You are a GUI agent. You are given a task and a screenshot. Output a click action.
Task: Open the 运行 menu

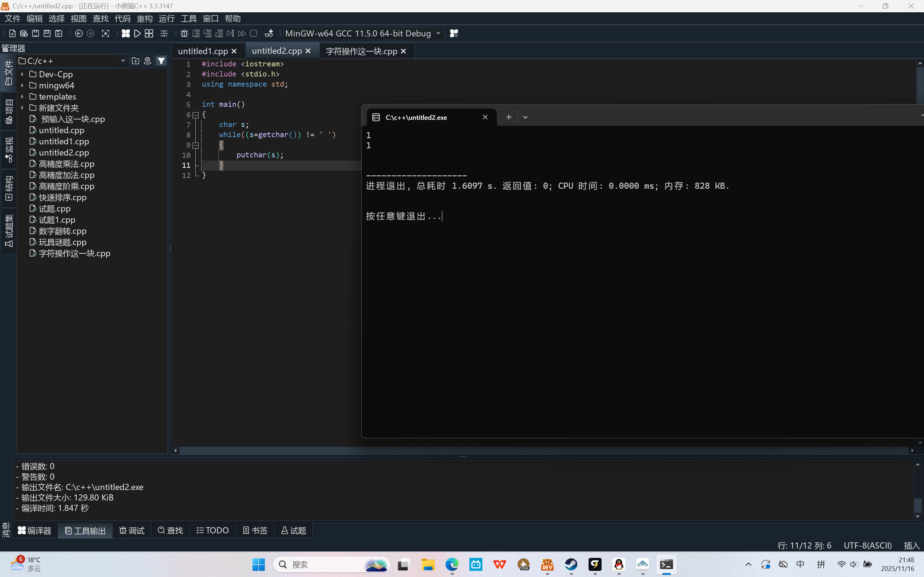(166, 18)
